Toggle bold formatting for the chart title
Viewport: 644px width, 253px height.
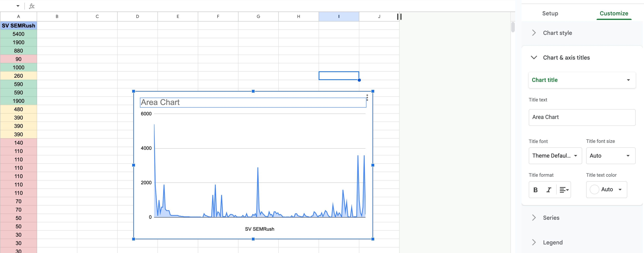[x=536, y=190]
